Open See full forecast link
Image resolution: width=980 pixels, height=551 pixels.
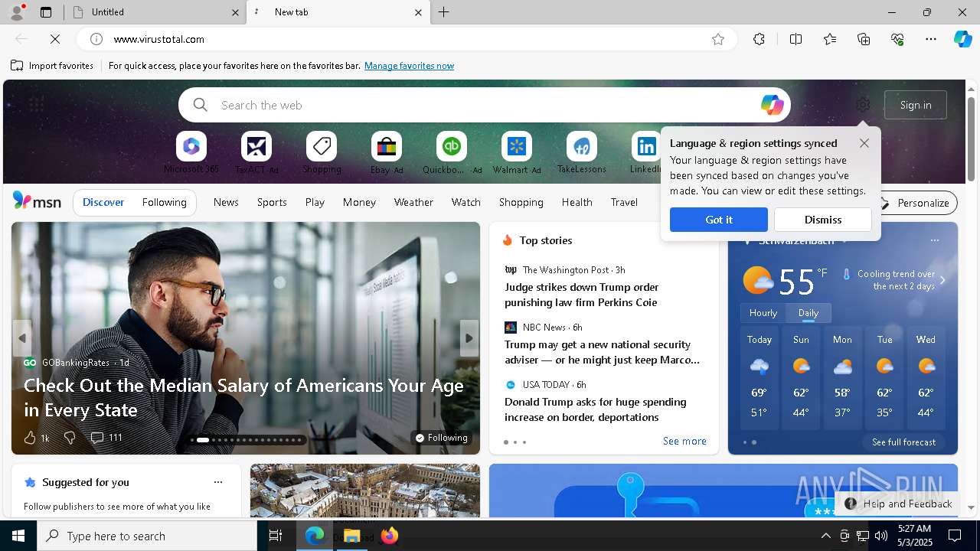pyautogui.click(x=903, y=442)
